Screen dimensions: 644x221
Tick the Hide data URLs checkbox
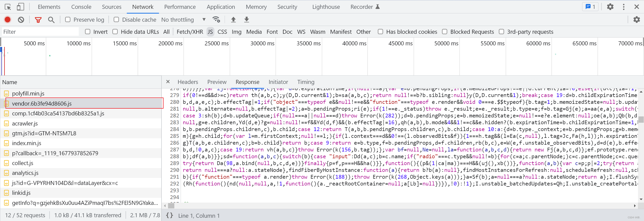(x=115, y=31)
